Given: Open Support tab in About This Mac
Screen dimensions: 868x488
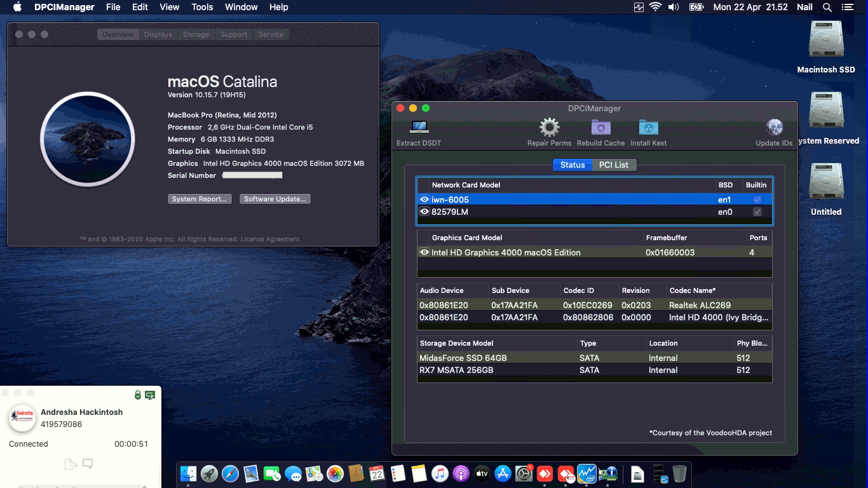Looking at the screenshot, I should [234, 34].
